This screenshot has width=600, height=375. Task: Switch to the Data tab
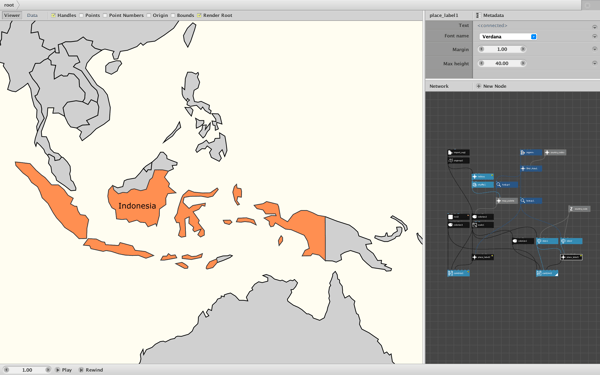click(x=32, y=15)
